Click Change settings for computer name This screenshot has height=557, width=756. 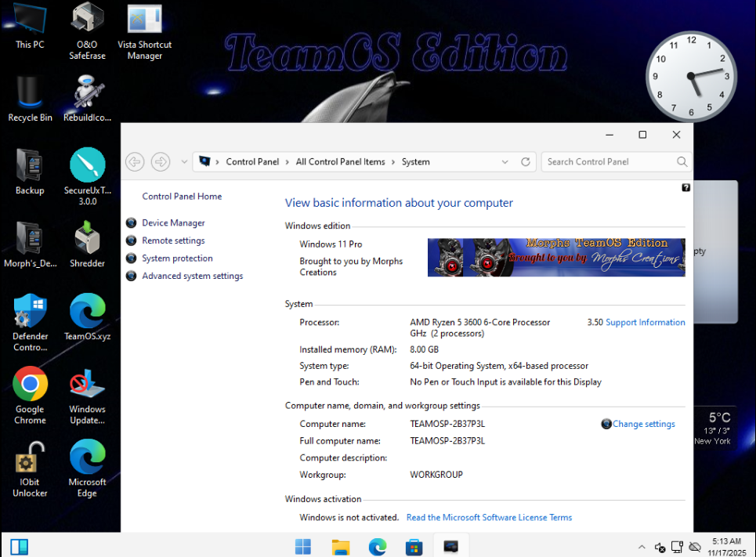coord(643,424)
